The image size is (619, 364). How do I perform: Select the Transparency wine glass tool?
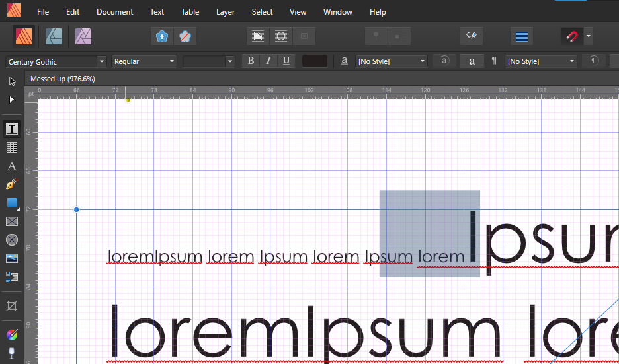12,353
